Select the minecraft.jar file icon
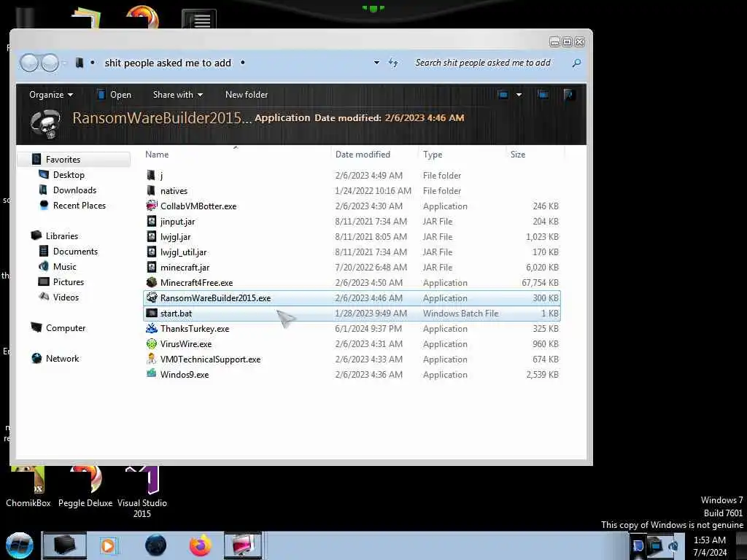Viewport: 747px width, 560px height. [x=152, y=267]
